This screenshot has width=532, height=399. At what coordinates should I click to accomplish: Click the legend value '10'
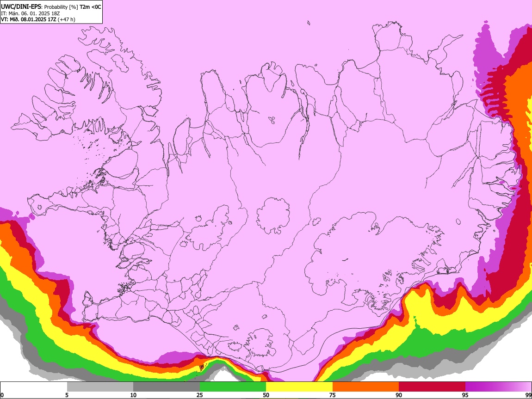(x=133, y=395)
